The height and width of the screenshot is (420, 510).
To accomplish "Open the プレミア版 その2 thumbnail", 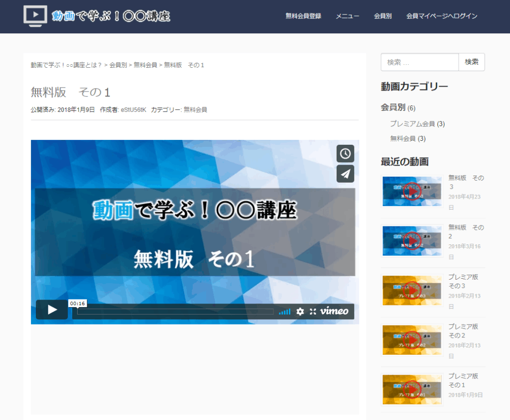I will 412,340.
